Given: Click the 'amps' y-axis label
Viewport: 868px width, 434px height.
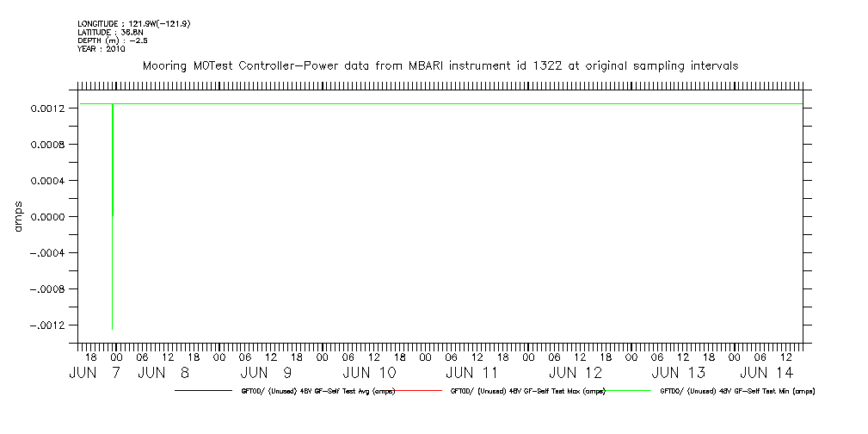Looking at the screenshot, I should coord(18,216).
